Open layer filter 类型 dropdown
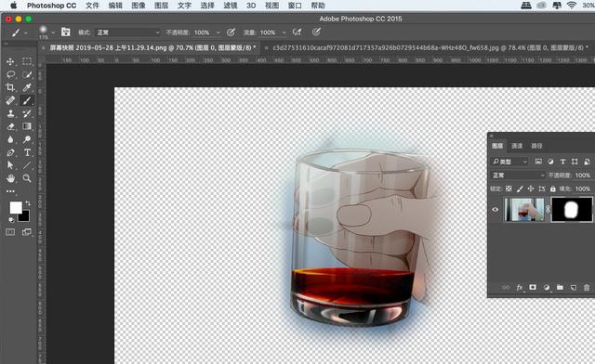595x364 pixels. 509,162
